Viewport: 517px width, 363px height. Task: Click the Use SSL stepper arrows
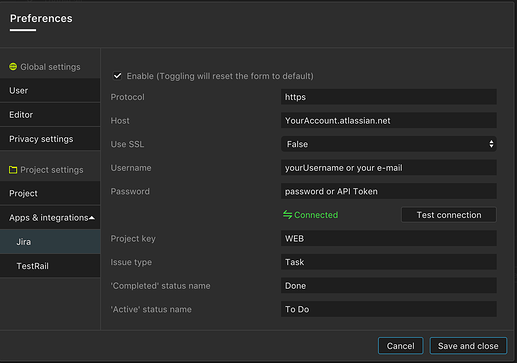[491, 144]
